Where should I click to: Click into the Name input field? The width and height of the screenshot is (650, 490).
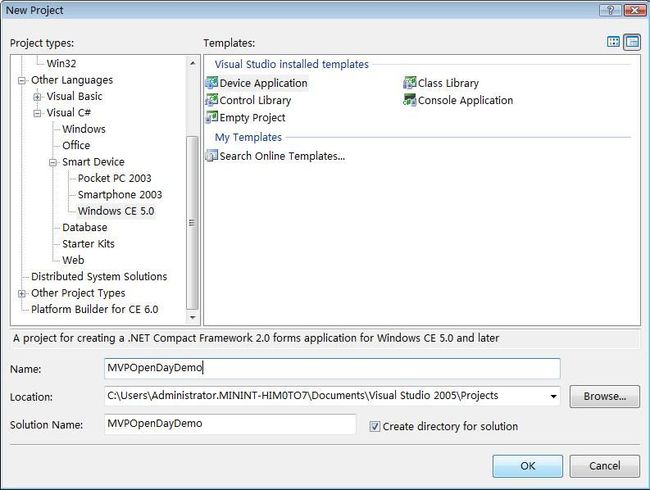332,369
